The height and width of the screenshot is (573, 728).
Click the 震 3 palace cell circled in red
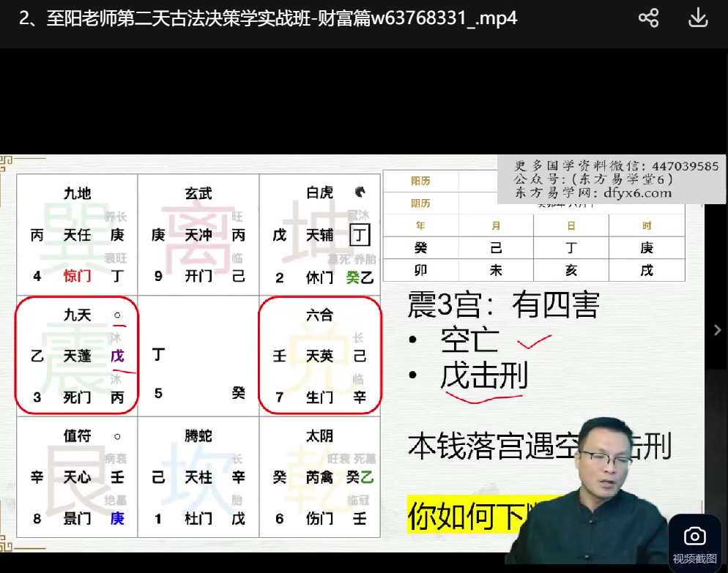77,356
